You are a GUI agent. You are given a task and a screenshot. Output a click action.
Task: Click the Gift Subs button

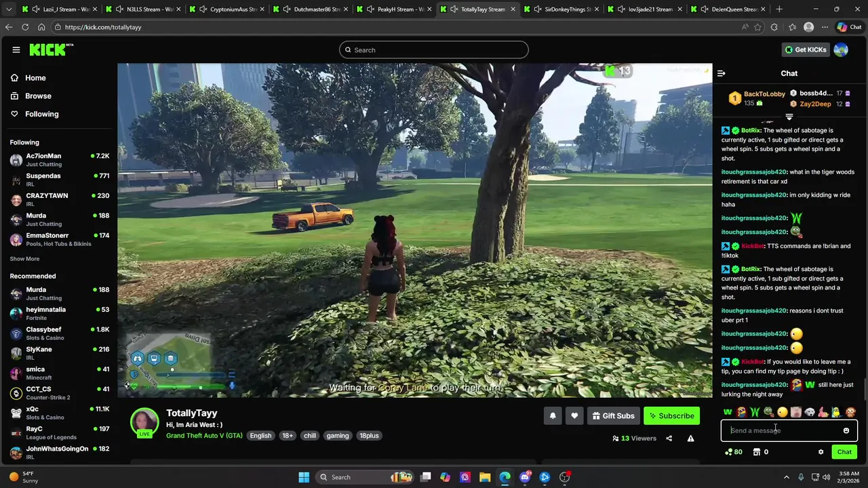click(x=613, y=415)
